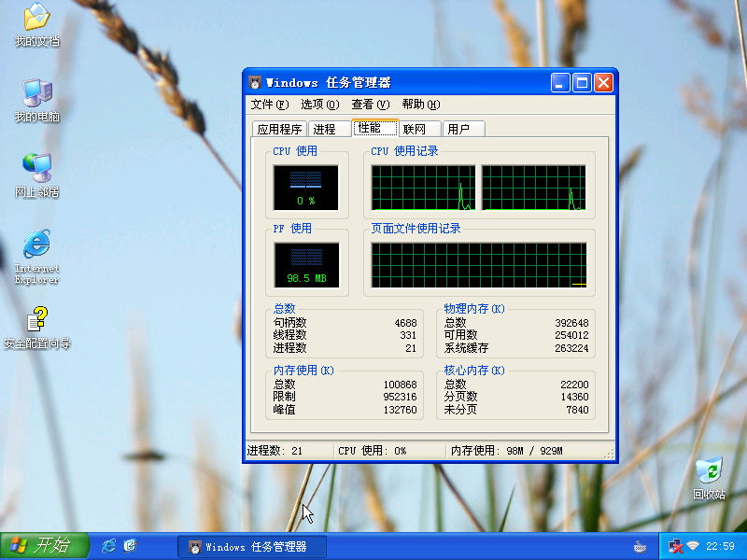Click the 句柄数 value 4688
Image resolution: width=747 pixels, height=560 pixels.
point(405,323)
